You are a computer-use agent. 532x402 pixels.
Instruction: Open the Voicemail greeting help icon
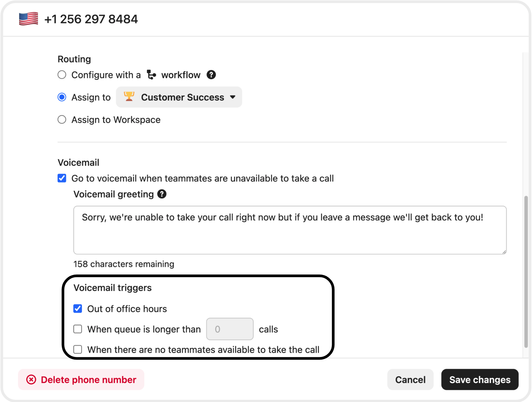[162, 194]
